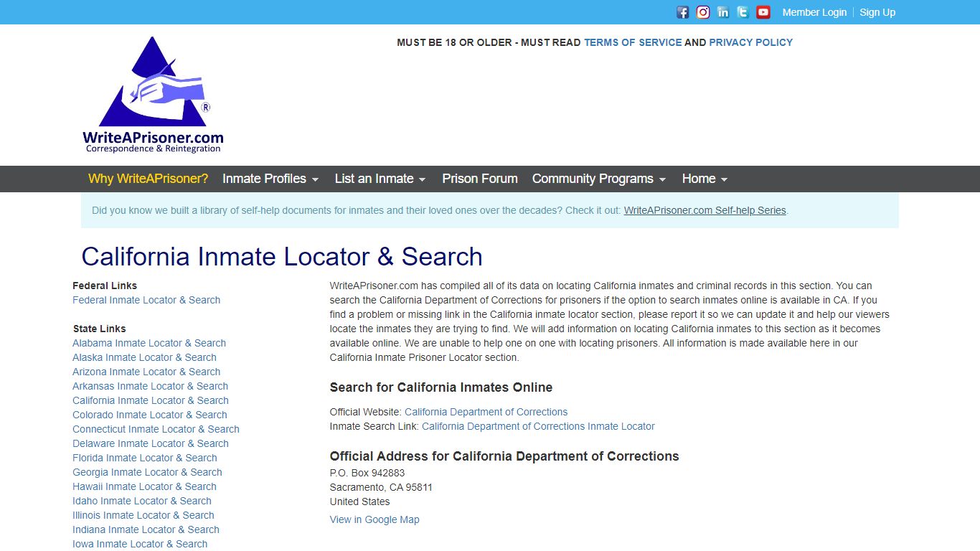Click the State Links heading

[x=100, y=329]
